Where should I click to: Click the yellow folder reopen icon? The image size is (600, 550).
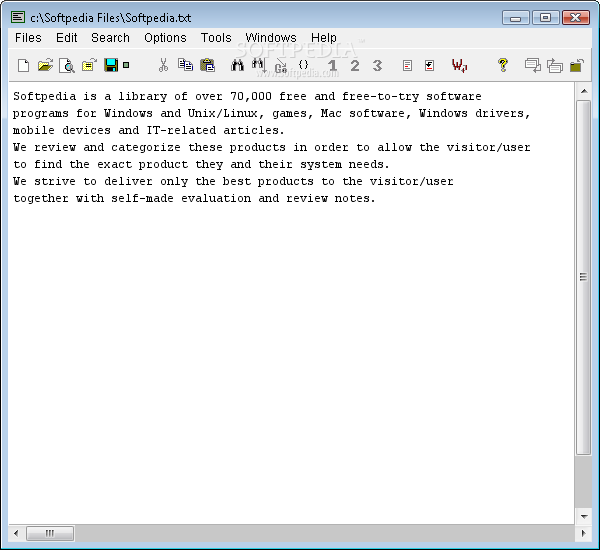pyautogui.click(x=89, y=66)
